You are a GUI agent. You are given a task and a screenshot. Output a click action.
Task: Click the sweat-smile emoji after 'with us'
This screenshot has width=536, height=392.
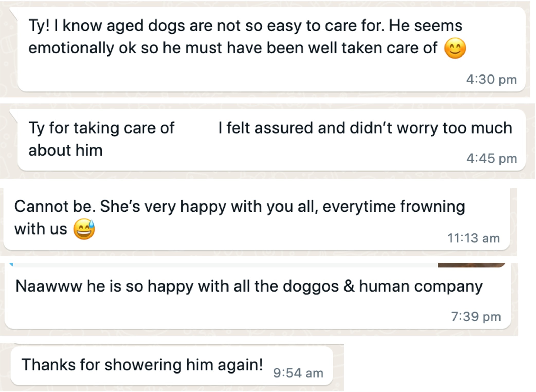(x=84, y=229)
